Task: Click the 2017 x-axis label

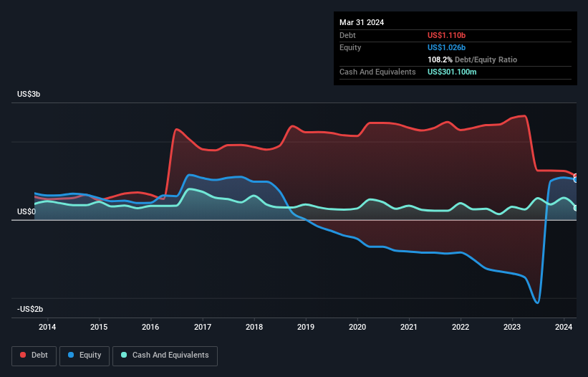Action: (203, 327)
